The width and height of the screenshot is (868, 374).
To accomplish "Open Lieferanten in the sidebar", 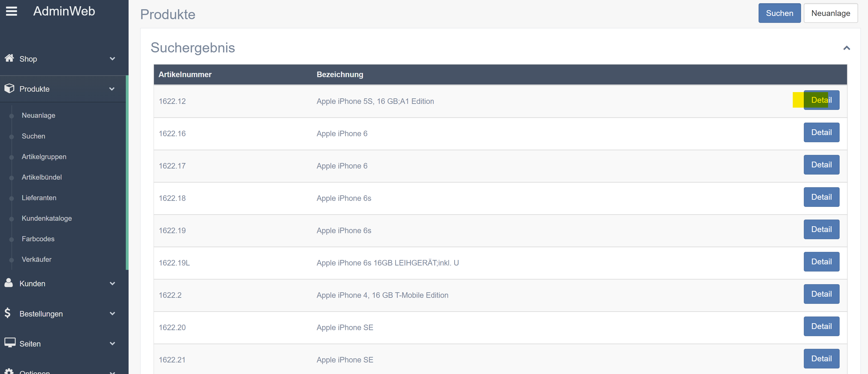I will click(39, 198).
